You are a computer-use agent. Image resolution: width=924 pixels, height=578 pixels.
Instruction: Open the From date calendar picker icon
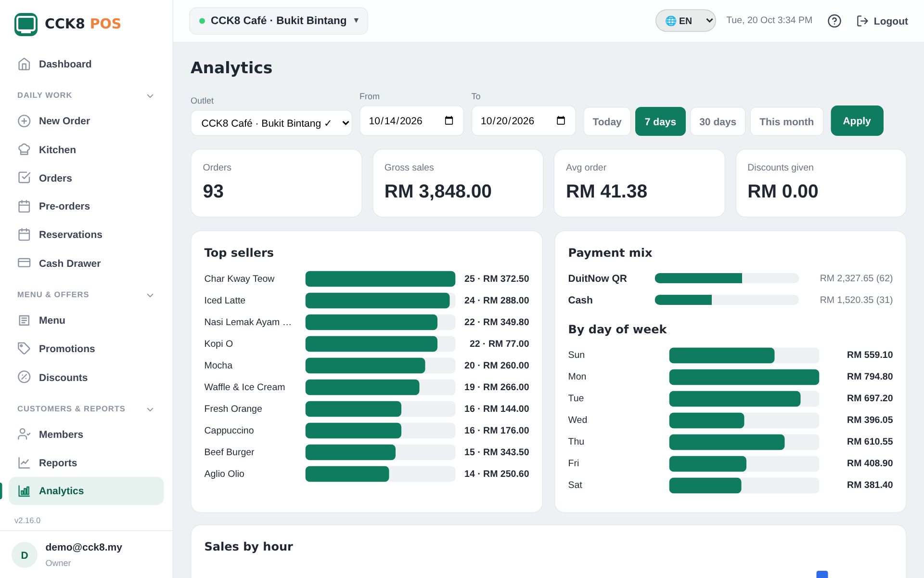point(449,120)
